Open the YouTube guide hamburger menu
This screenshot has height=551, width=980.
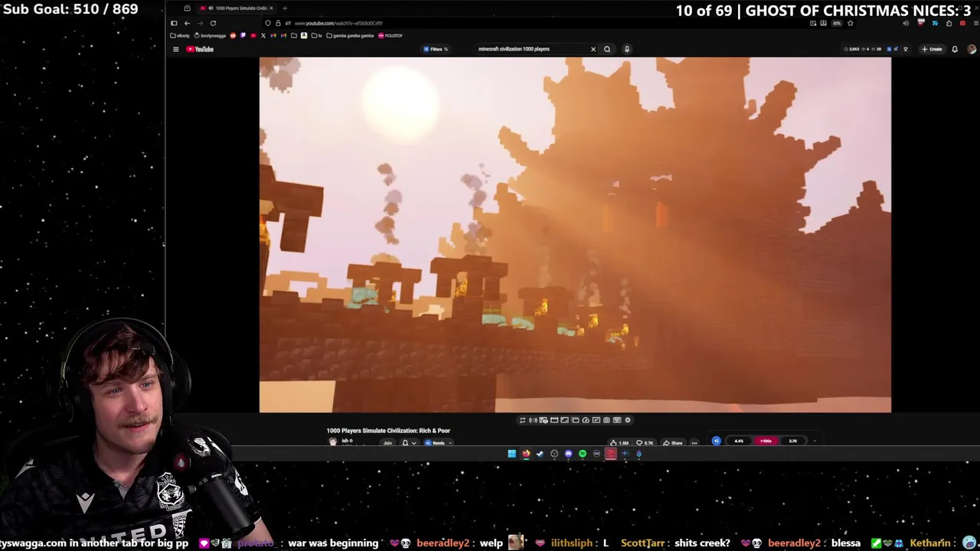pyautogui.click(x=175, y=49)
